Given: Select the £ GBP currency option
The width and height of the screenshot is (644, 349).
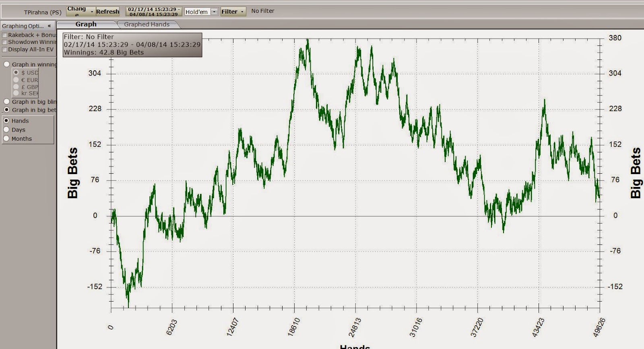Looking at the screenshot, I should pyautogui.click(x=16, y=86).
